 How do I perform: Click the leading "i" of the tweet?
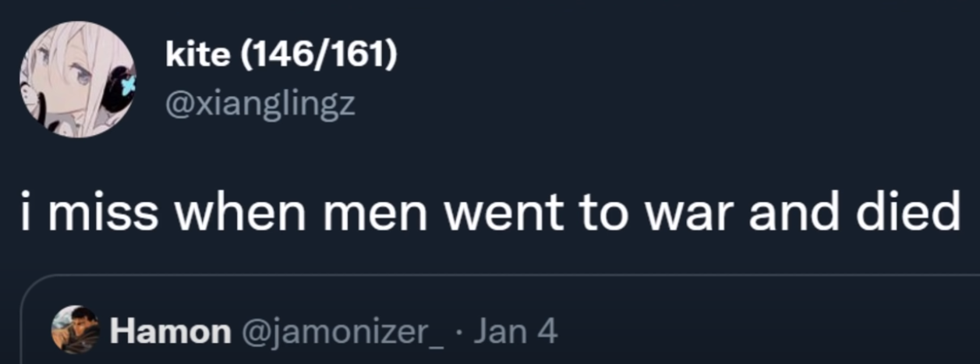point(27,212)
